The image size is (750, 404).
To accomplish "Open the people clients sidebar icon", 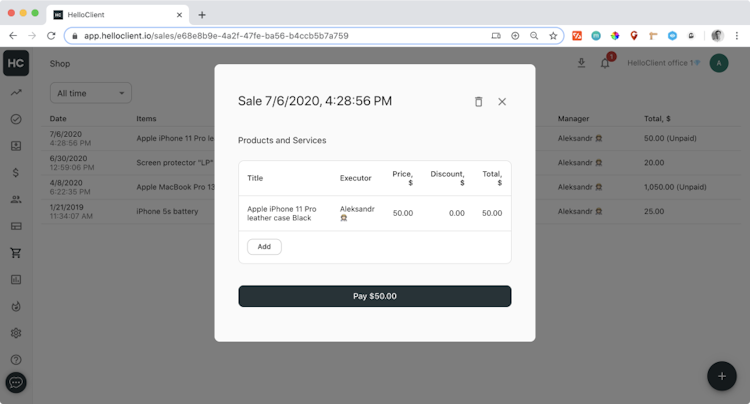I will pyautogui.click(x=16, y=199).
